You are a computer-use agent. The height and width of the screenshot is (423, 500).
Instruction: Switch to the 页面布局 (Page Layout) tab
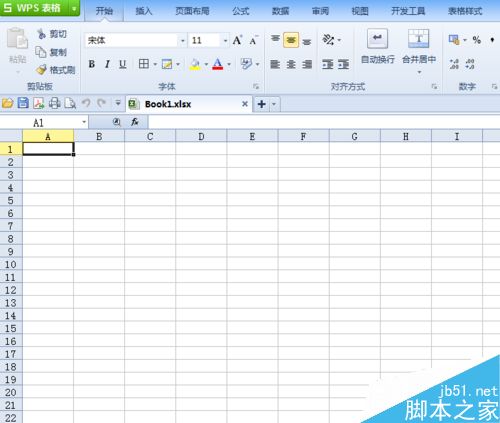tap(192, 11)
